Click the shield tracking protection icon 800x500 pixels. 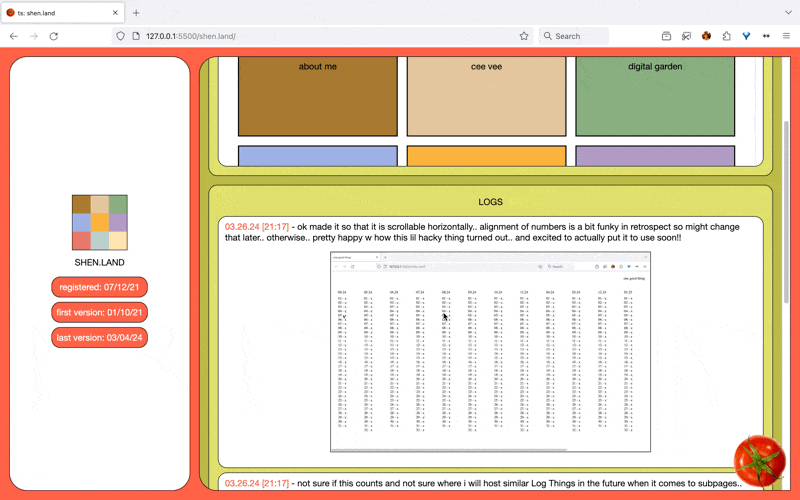point(121,36)
